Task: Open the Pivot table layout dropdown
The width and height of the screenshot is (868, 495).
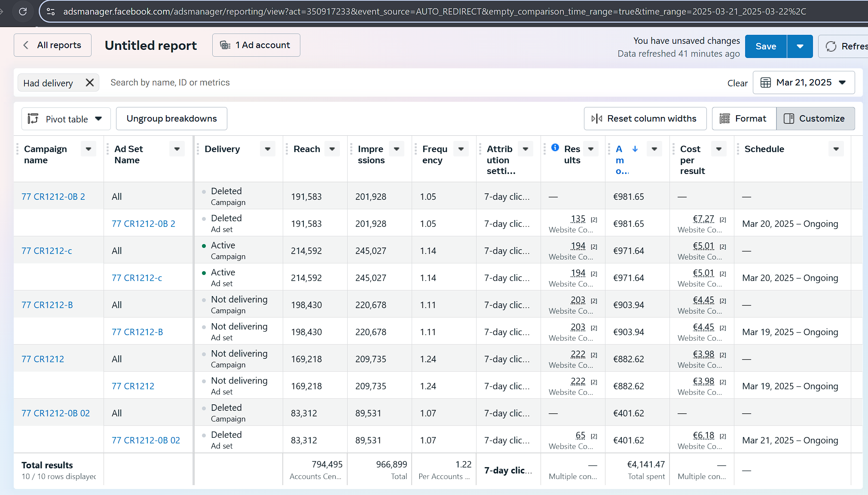Action: pos(66,119)
